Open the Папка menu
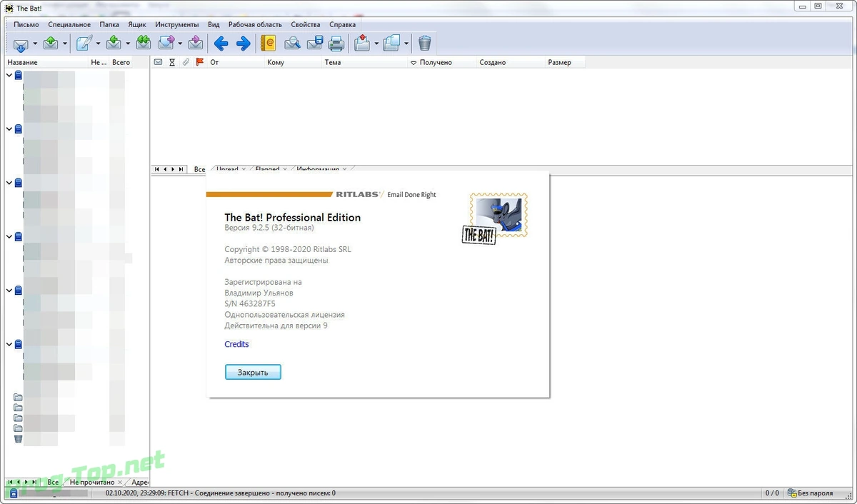This screenshot has height=504, width=857. (x=109, y=24)
